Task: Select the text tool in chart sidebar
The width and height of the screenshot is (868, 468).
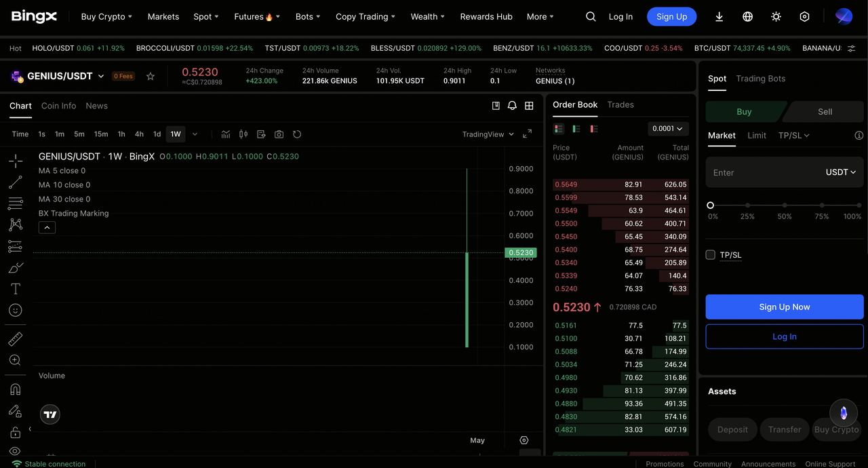Action: coord(15,289)
